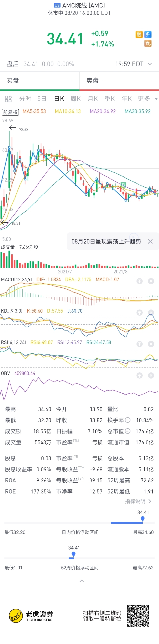Tap the 成交额 18.55亿 value
The image size is (159, 644).
pyautogui.click(x=42, y=431)
